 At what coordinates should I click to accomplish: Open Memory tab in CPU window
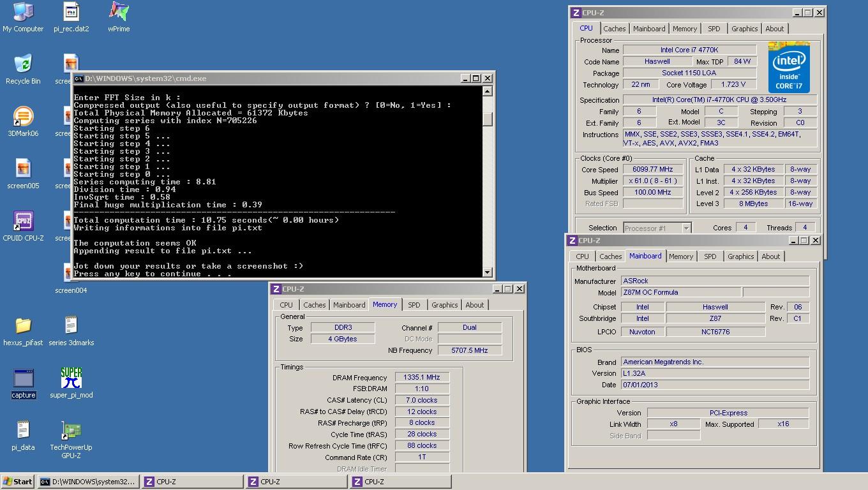point(685,29)
